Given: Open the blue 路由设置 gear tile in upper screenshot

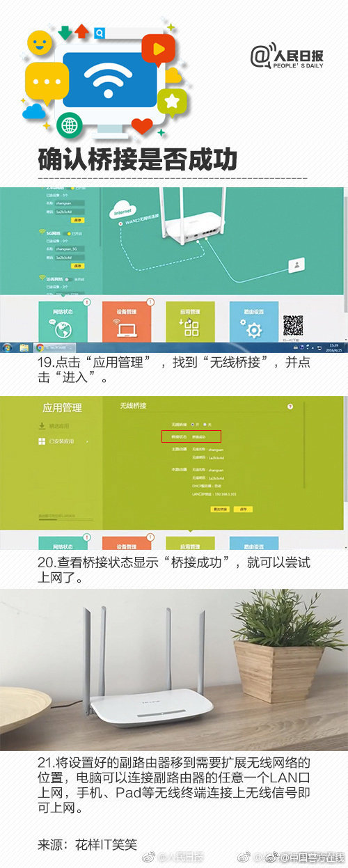Looking at the screenshot, I should click(254, 322).
